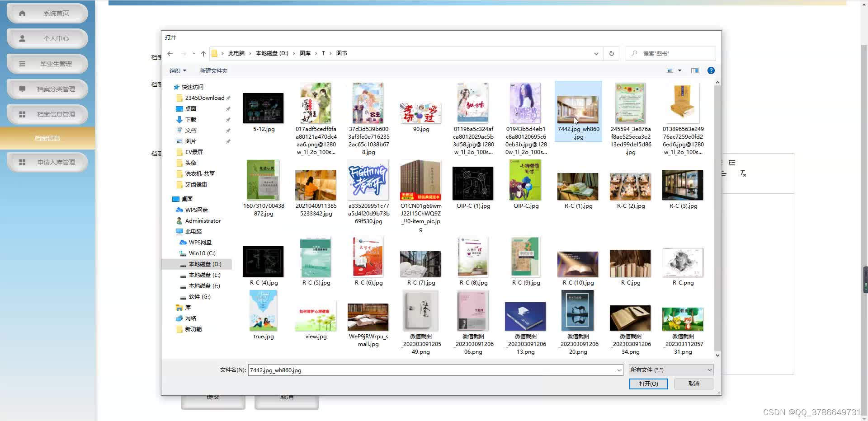Click the search 图书 box
The width and height of the screenshot is (868, 421).
670,53
